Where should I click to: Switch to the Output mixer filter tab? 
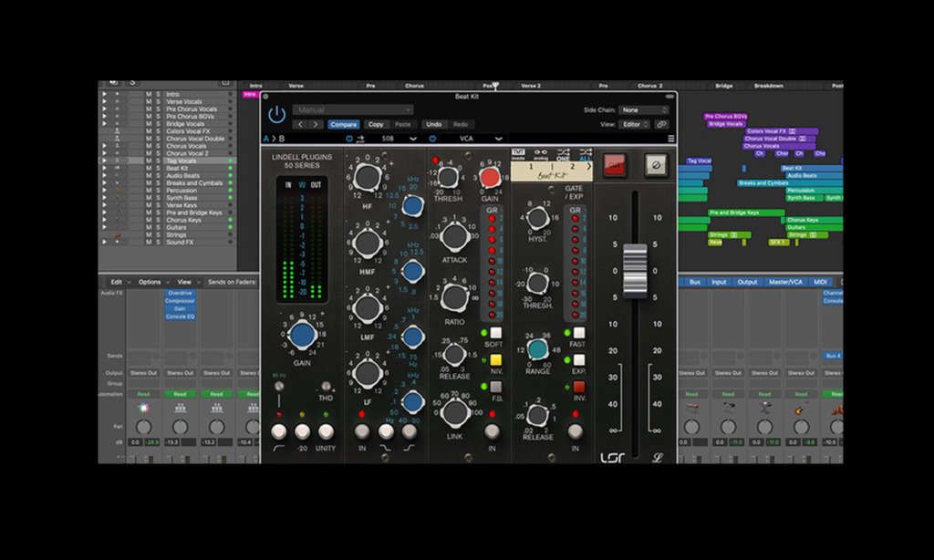[747, 282]
